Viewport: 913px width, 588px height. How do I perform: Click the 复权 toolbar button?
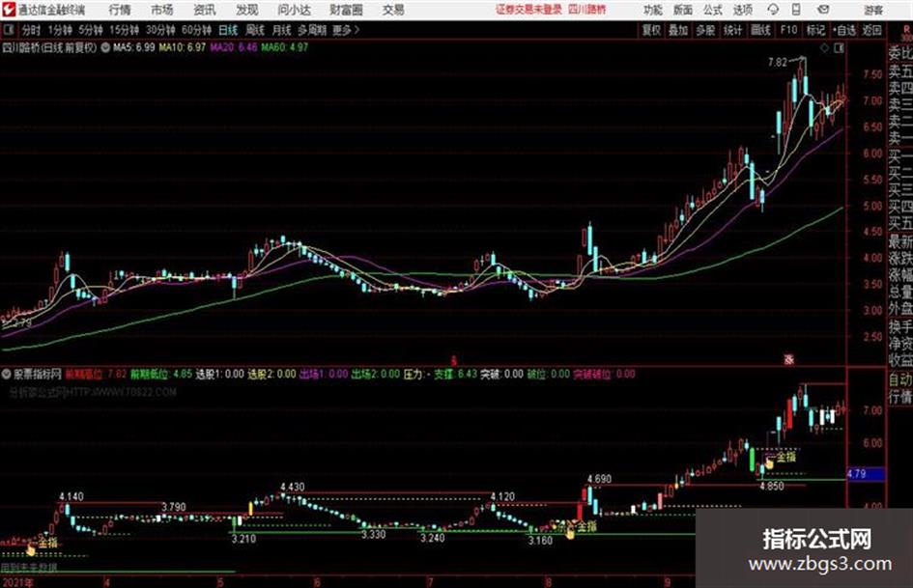[x=651, y=30]
